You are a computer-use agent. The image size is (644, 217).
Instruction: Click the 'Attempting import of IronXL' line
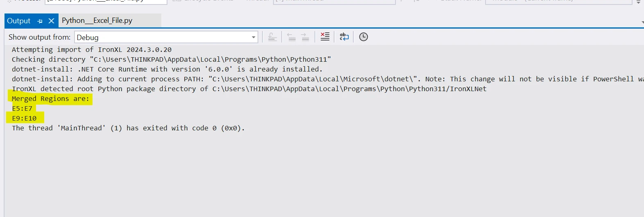coord(92,49)
